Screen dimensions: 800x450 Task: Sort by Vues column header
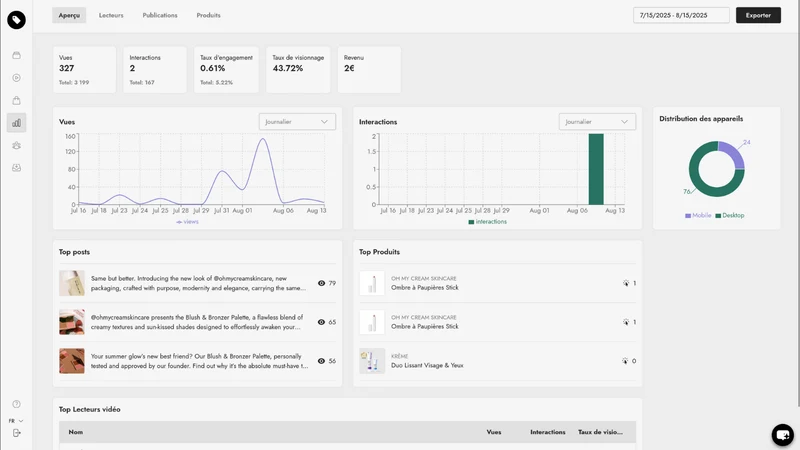coord(493,432)
